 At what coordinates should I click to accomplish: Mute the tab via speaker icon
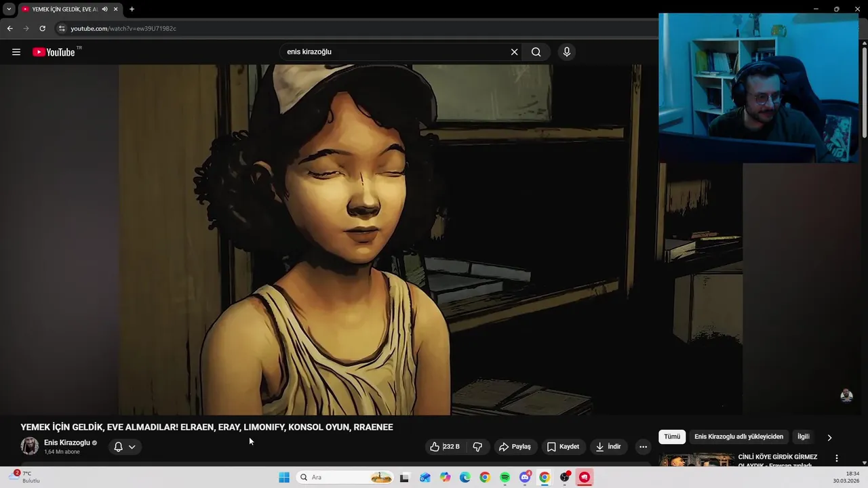(104, 9)
